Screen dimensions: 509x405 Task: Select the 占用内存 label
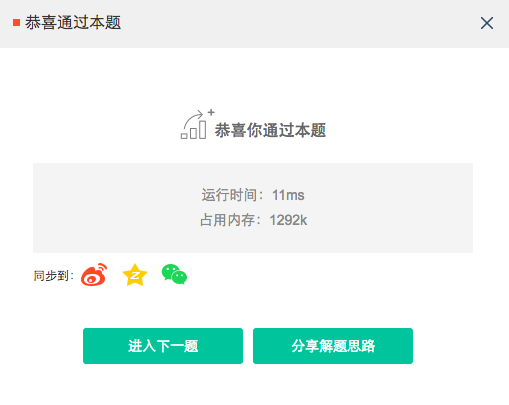(x=230, y=220)
